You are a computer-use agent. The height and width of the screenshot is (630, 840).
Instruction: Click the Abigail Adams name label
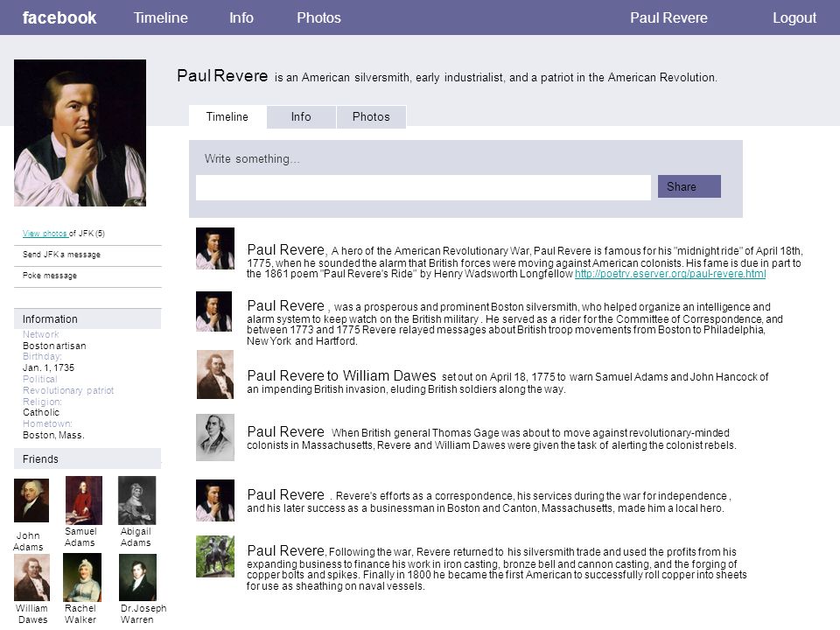[136, 536]
